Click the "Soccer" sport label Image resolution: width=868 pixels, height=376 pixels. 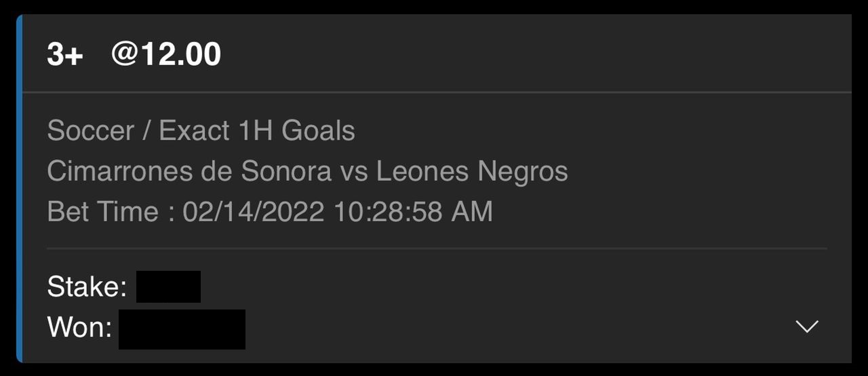[90, 130]
